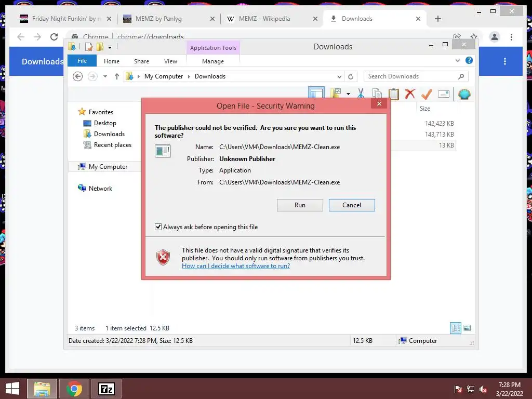Click the Explorer Forward arrow button
The image size is (532, 399).
click(x=92, y=76)
